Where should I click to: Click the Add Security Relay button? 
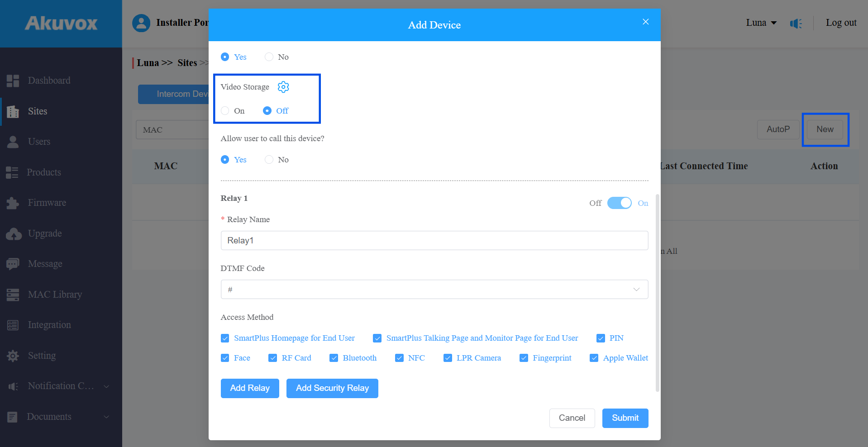(x=332, y=388)
